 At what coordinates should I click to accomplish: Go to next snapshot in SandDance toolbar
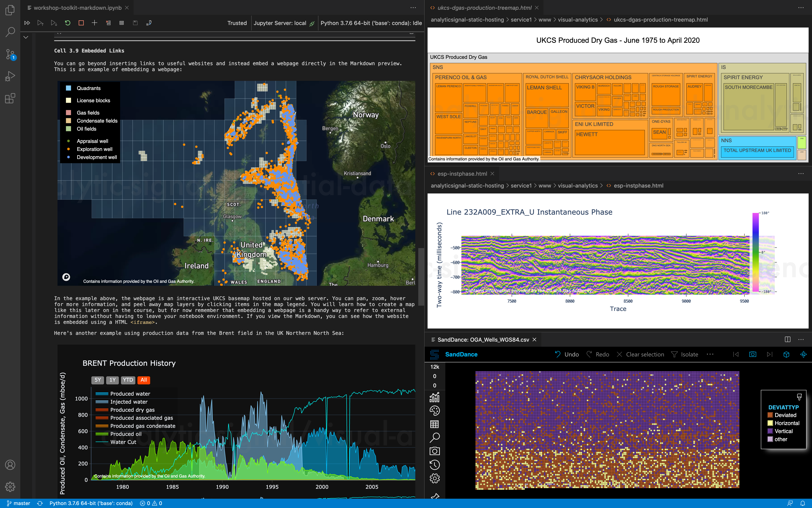(x=770, y=355)
